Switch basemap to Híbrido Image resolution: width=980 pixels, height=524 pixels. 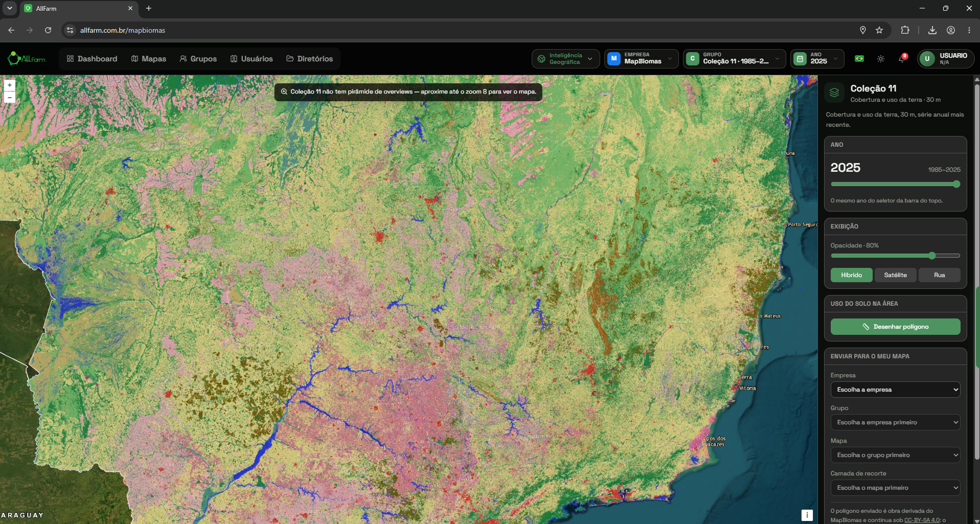click(852, 275)
